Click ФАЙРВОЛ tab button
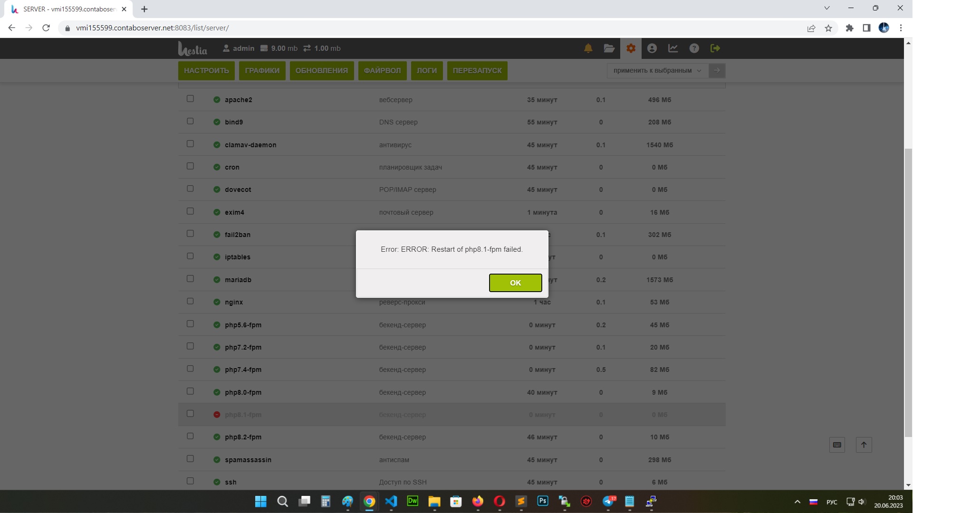Image resolution: width=980 pixels, height=513 pixels. click(x=382, y=70)
